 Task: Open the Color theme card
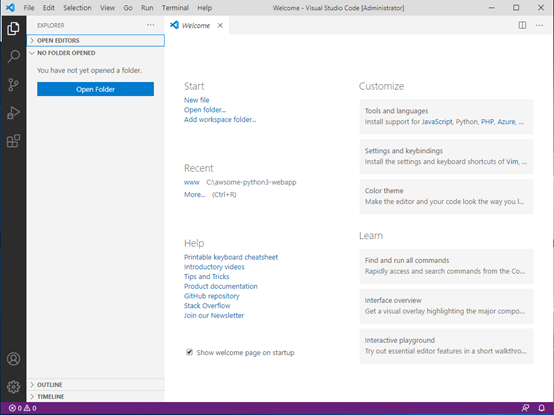(446, 196)
